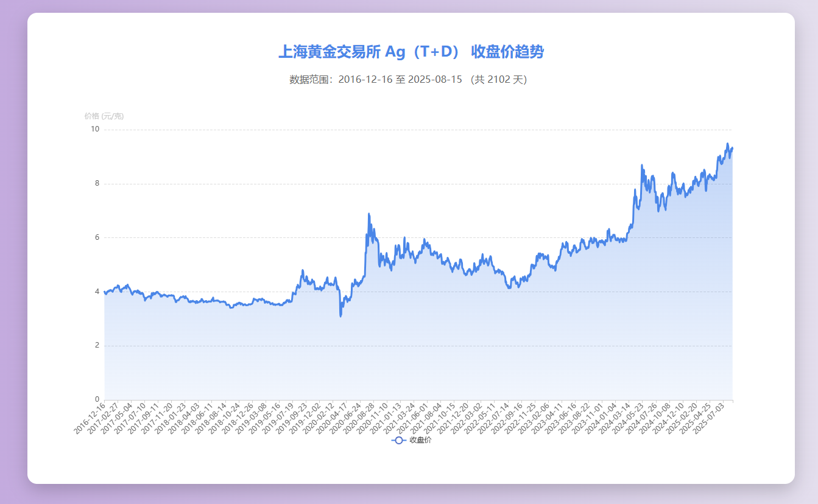The height and width of the screenshot is (504, 818).
Task: Click x-axis date 2022-09-16
Action: click(506, 418)
